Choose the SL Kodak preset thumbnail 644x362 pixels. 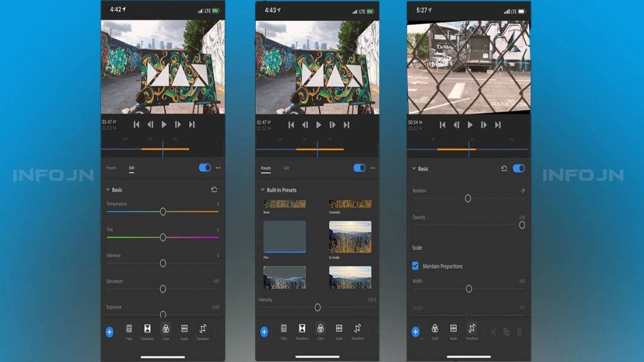pyautogui.click(x=350, y=236)
